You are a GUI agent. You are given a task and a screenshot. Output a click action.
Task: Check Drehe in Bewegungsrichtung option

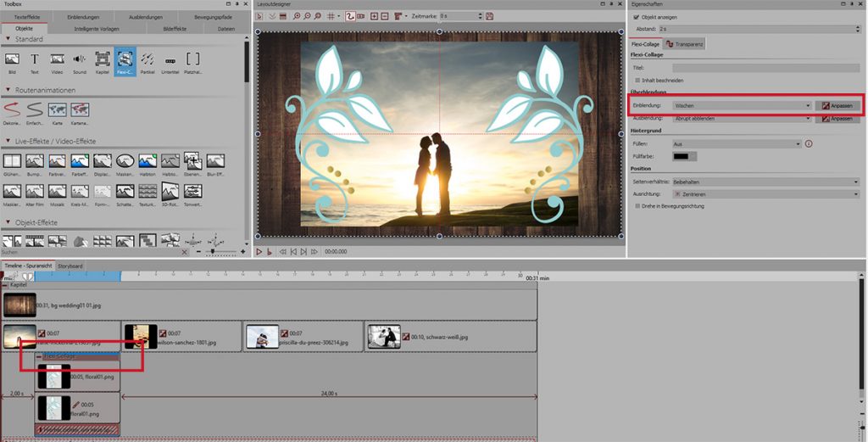637,205
